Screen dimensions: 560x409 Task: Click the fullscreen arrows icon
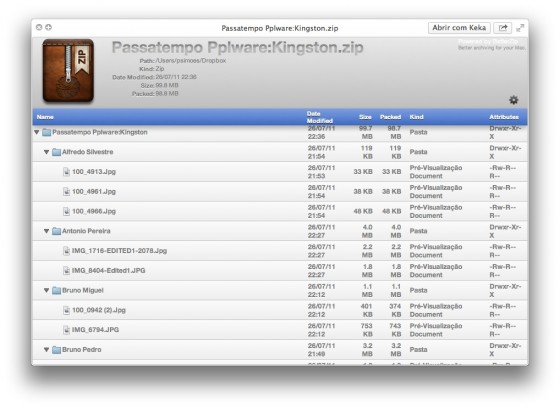520,28
